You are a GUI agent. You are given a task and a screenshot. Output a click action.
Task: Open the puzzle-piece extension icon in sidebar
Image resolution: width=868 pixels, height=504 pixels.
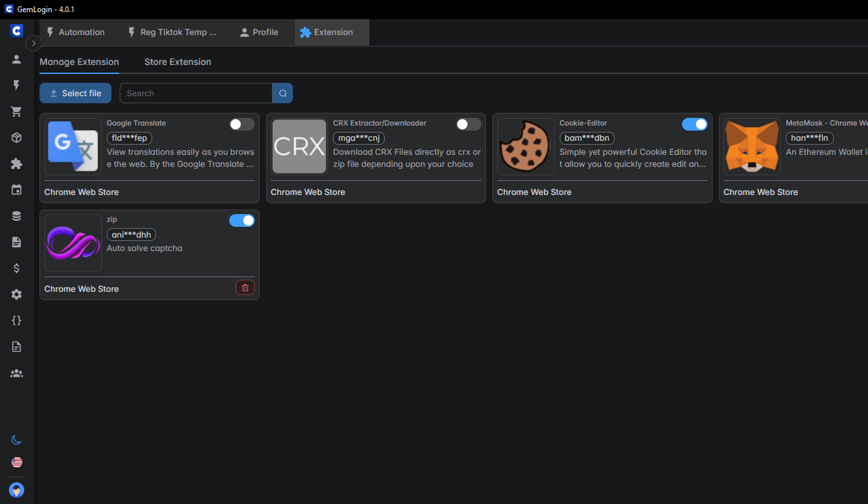pyautogui.click(x=17, y=164)
